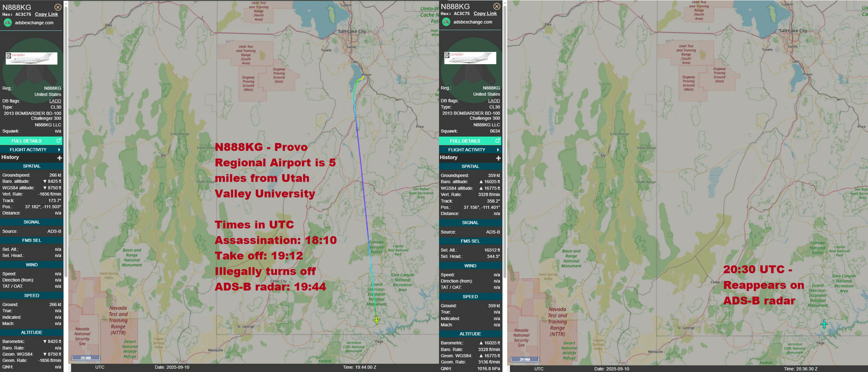Click Copy Link in the left panel

pyautogui.click(x=46, y=14)
